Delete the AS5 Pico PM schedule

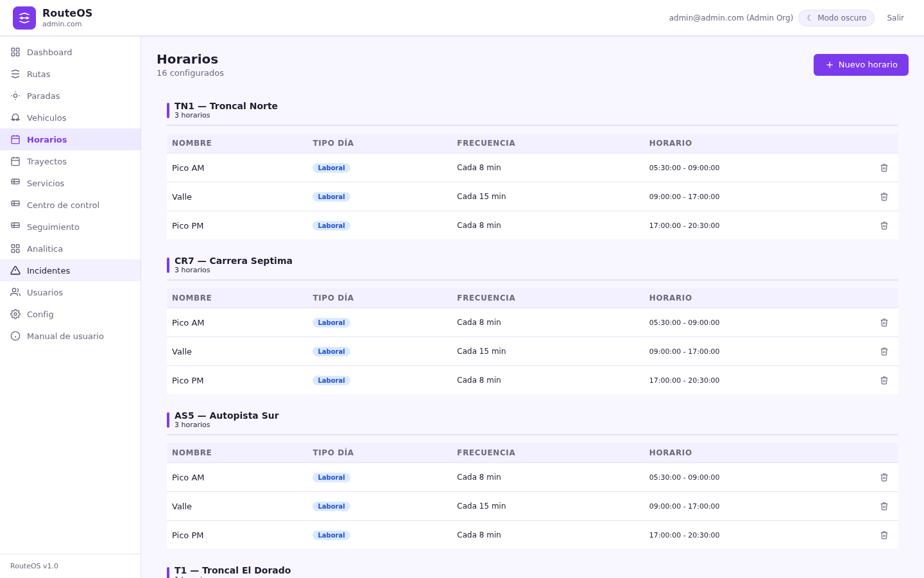[x=884, y=535]
